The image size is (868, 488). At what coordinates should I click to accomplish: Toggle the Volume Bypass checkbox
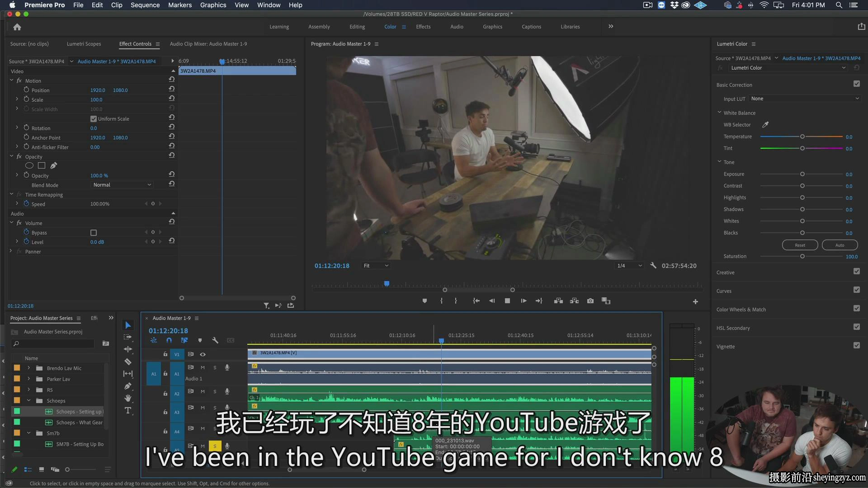(x=94, y=233)
